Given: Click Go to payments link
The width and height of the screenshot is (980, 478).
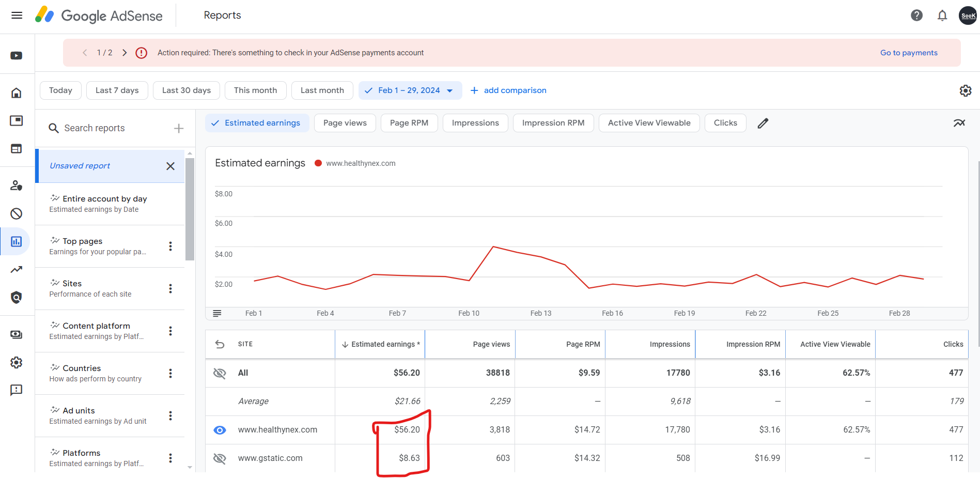Looking at the screenshot, I should point(909,53).
